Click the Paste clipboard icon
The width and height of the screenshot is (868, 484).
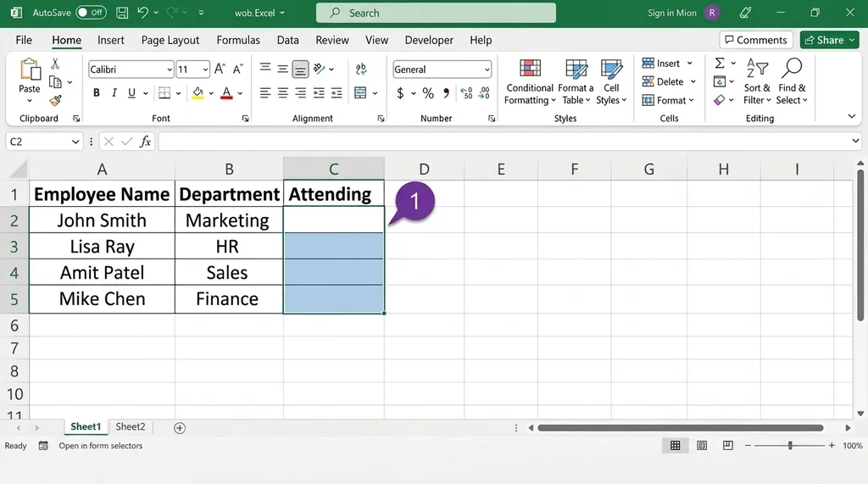(30, 70)
